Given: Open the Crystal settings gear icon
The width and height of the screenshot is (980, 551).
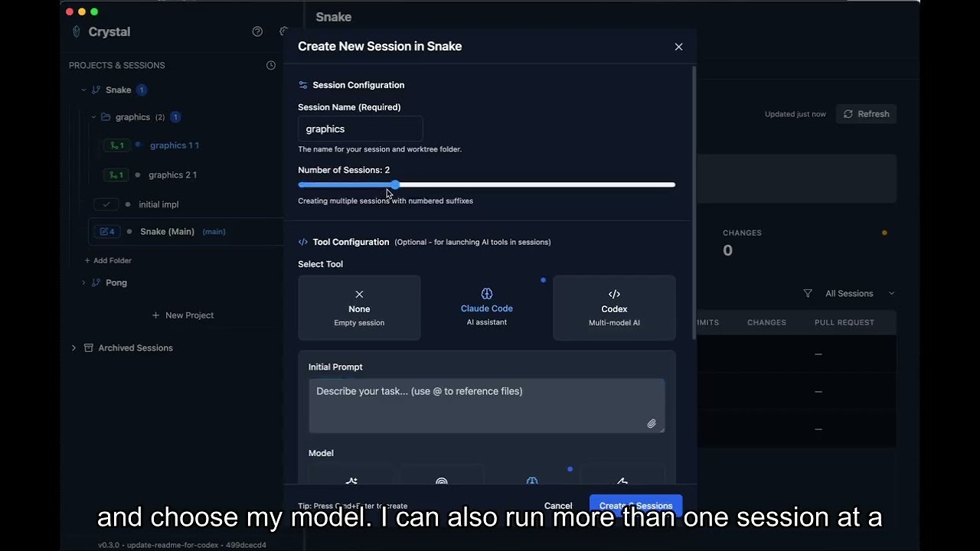Looking at the screenshot, I should [x=283, y=31].
